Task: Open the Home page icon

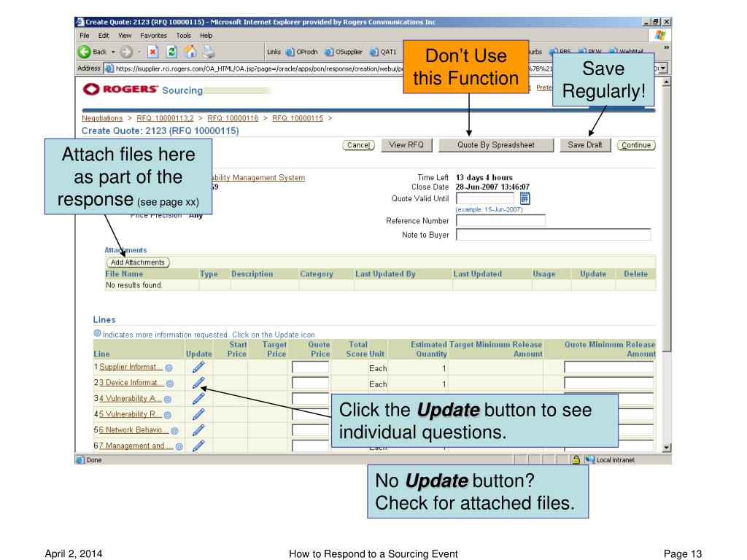Action: point(190,52)
